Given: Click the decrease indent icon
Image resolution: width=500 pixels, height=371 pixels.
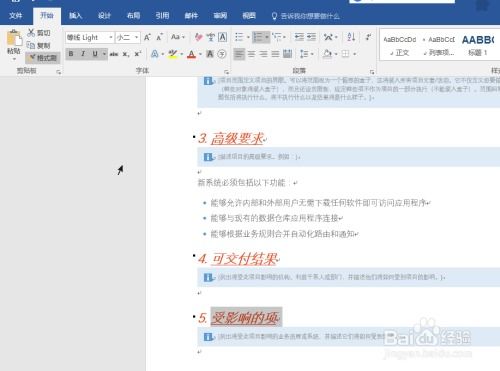Looking at the screenshot, I should coord(299,37).
